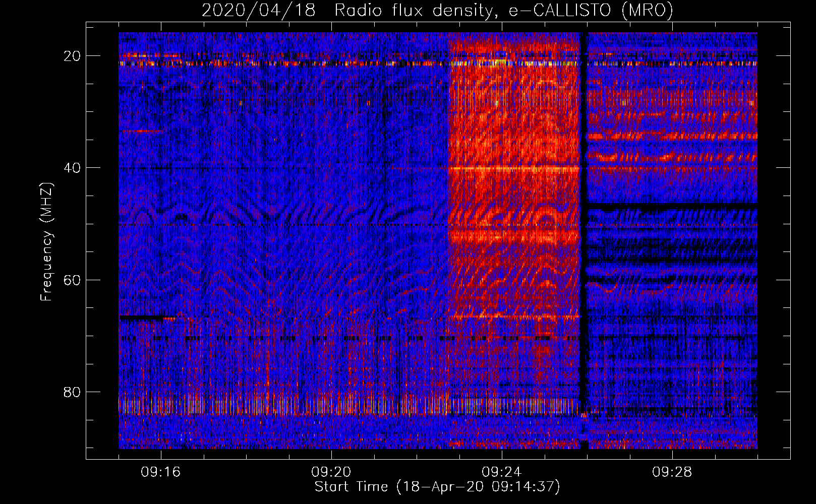Click the 40 MHz frequency tick label
Viewport: 816px width, 504px height.
point(72,168)
